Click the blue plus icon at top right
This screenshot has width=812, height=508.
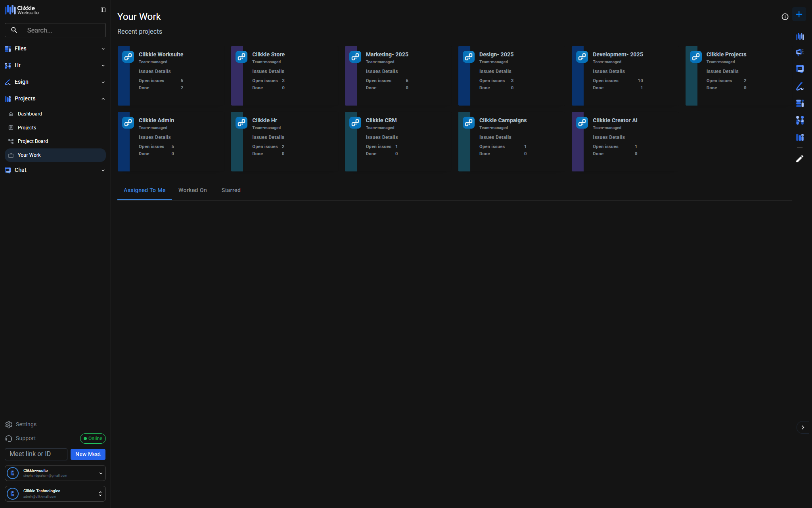point(799,15)
